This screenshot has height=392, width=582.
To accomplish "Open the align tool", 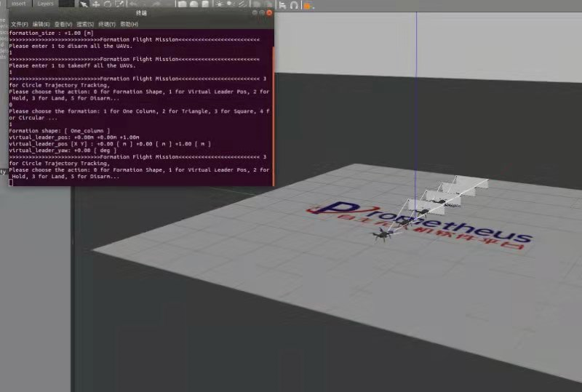I will [x=282, y=5].
